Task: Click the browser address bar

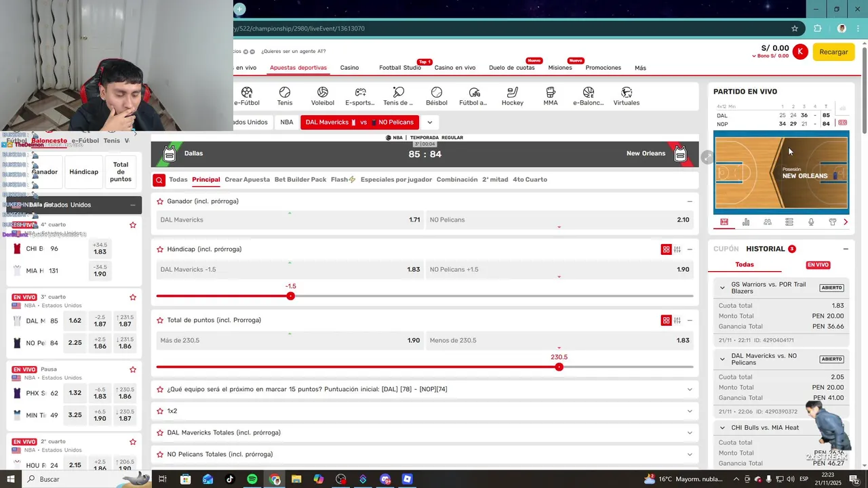Action: coord(509,28)
